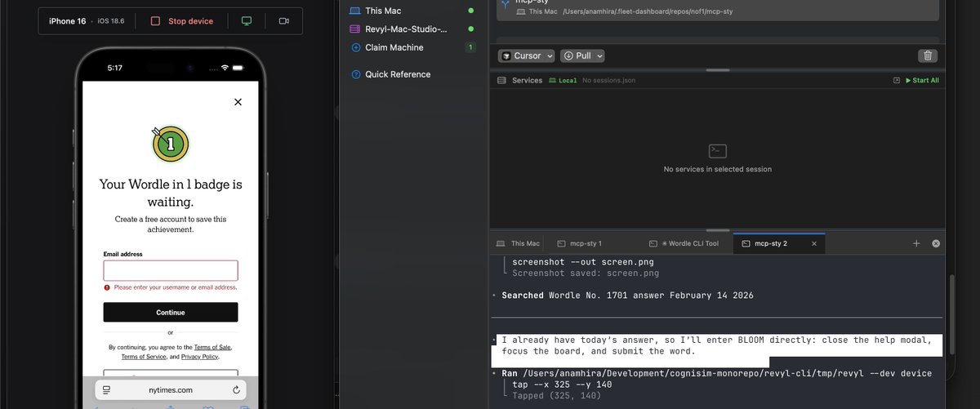Image resolution: width=980 pixels, height=409 pixels.
Task: Open the Pull action dropdown
Action: pos(583,56)
